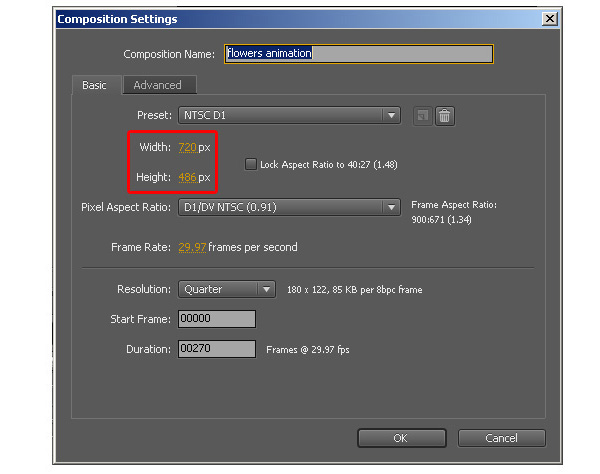Click the 'Resolution:' label

coord(144,289)
